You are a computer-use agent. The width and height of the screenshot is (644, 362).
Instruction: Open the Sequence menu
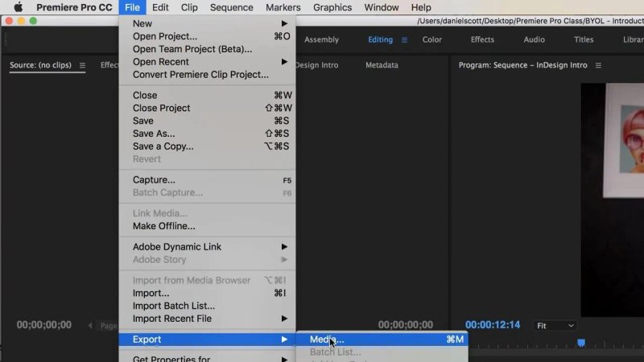(x=232, y=7)
